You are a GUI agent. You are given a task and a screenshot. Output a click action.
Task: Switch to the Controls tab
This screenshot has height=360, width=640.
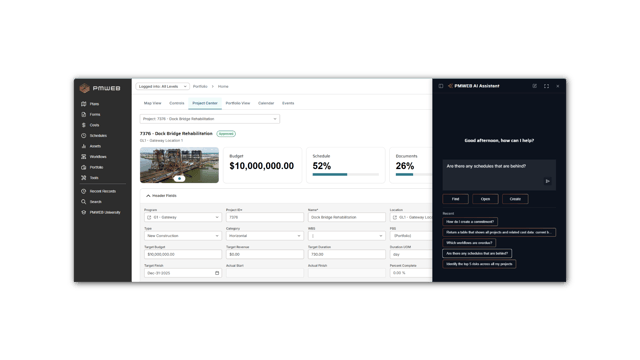click(x=177, y=103)
